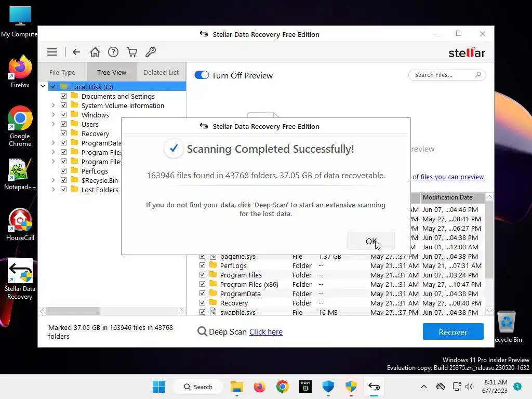Open the hamburger menu in Stellar toolbar

click(52, 52)
